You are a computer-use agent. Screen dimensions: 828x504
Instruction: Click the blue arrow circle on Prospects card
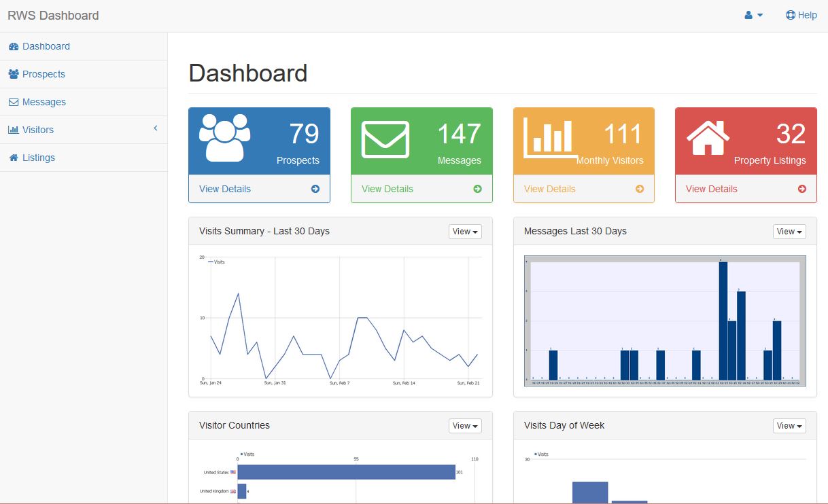click(x=315, y=189)
